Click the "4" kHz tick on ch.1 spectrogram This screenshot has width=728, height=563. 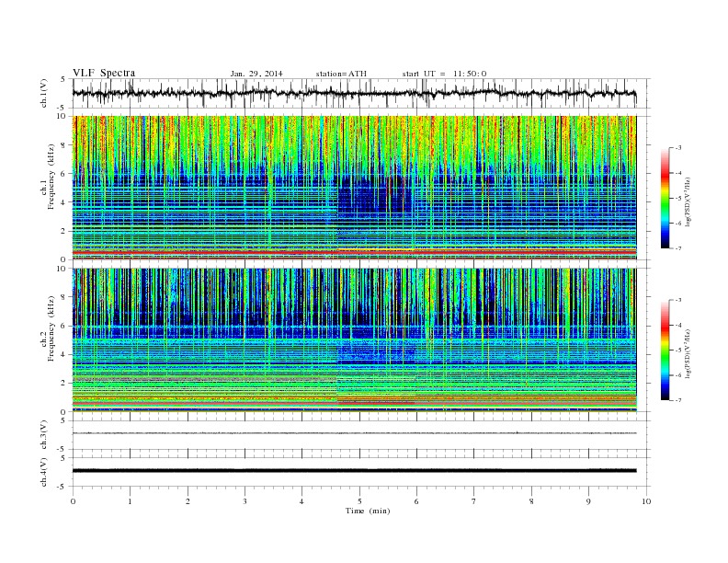point(63,202)
